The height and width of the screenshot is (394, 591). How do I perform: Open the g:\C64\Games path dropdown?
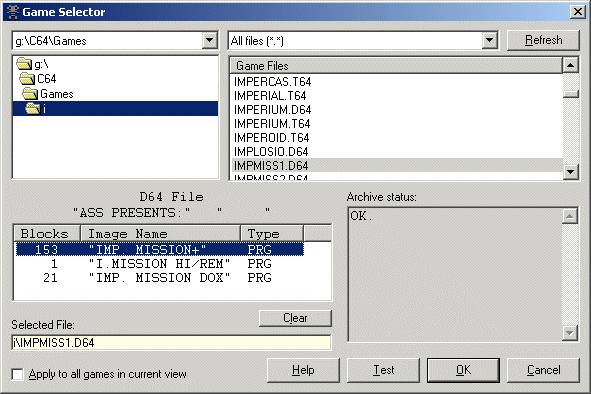[210, 40]
